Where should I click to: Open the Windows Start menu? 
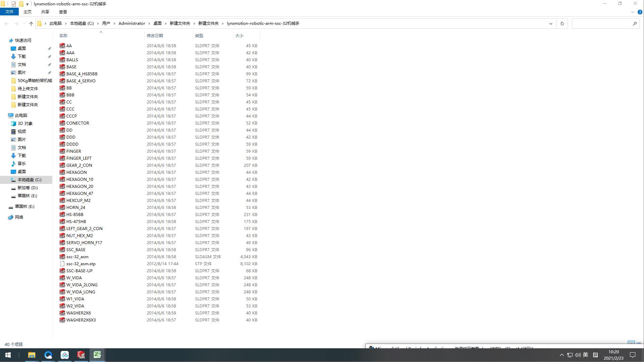point(8,355)
